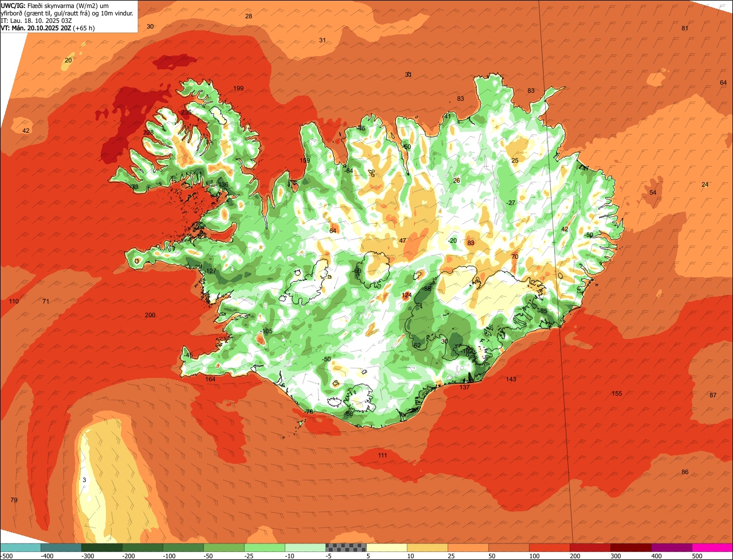
Task: Click the '79' value in bottom-left corner
Action: click(14, 500)
